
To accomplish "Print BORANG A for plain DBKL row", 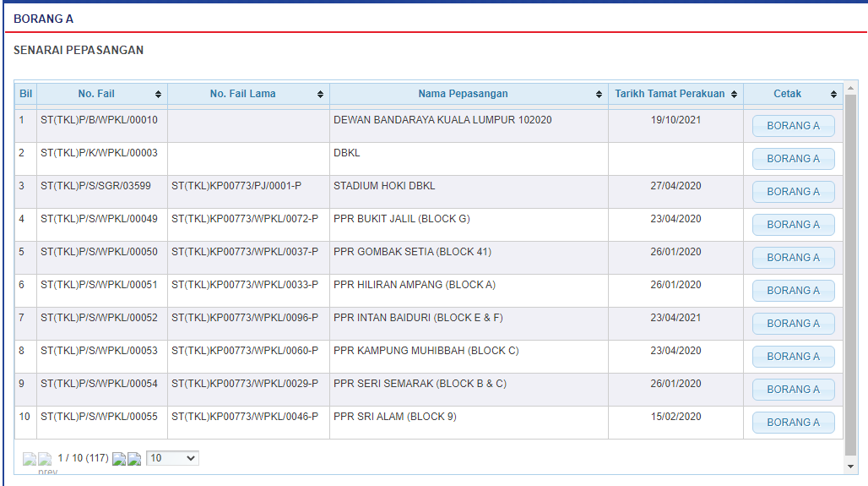I will pos(793,159).
